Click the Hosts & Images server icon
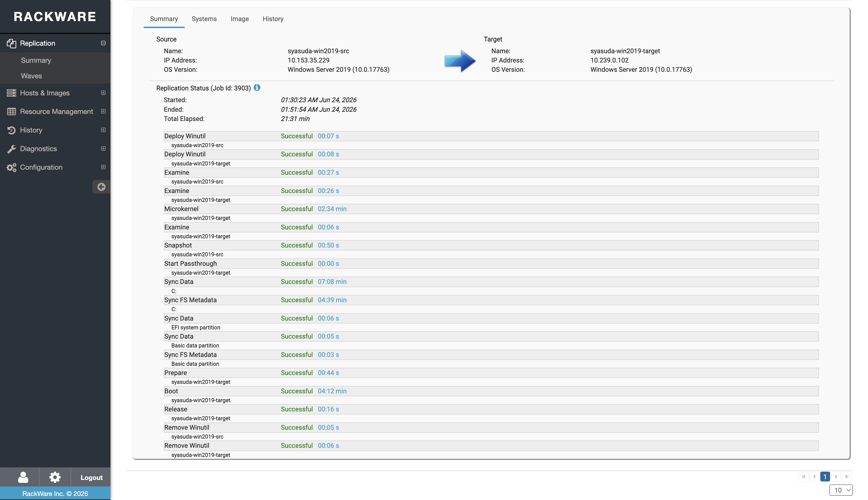The width and height of the screenshot is (868, 500). (x=11, y=93)
